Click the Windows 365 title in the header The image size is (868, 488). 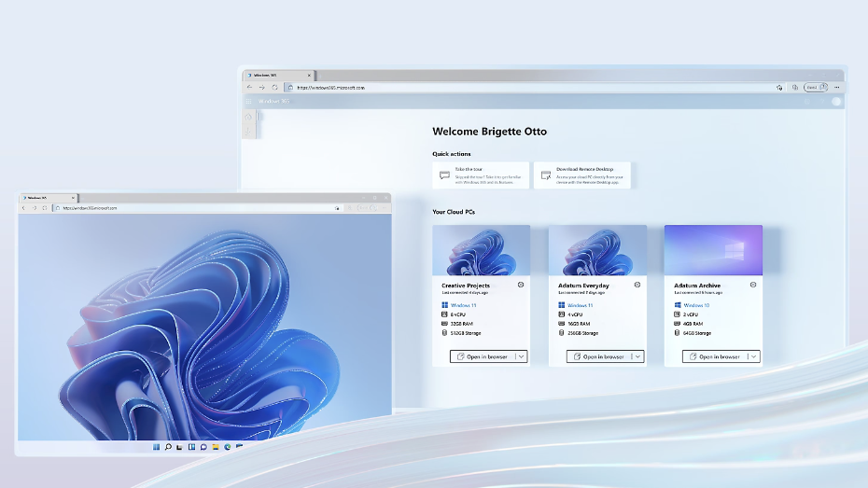coord(273,102)
